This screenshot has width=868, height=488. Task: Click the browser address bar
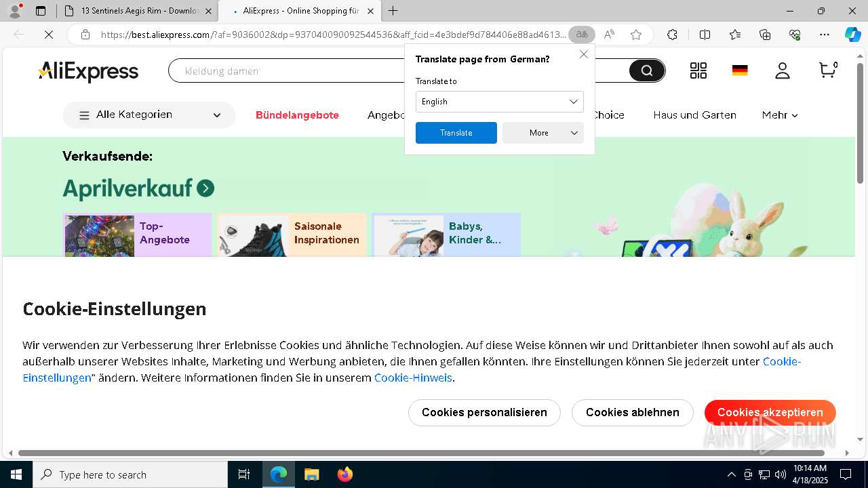pos(332,35)
